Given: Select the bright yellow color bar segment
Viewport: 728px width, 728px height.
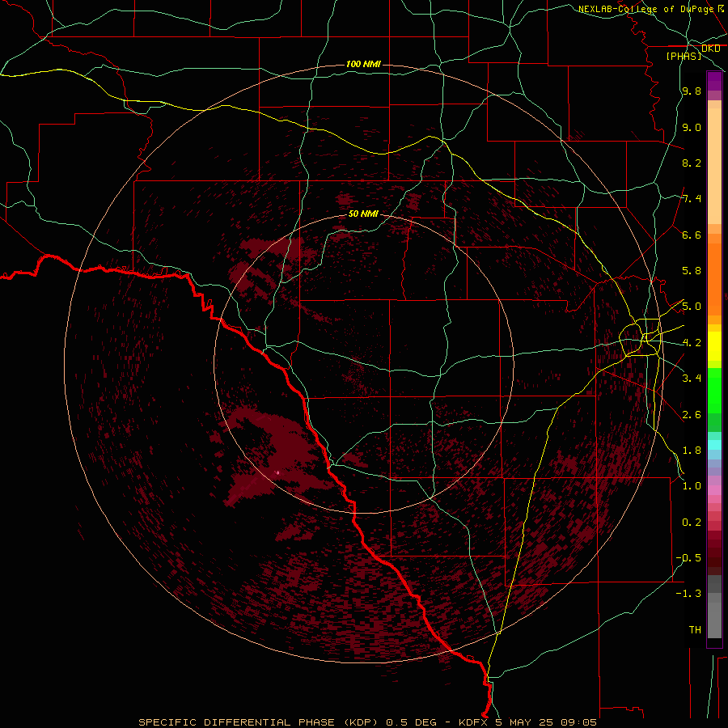Looking at the screenshot, I should click(714, 346).
